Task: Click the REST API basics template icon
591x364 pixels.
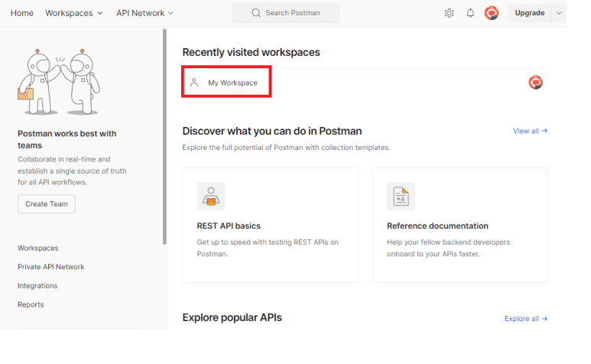Action: 211,197
